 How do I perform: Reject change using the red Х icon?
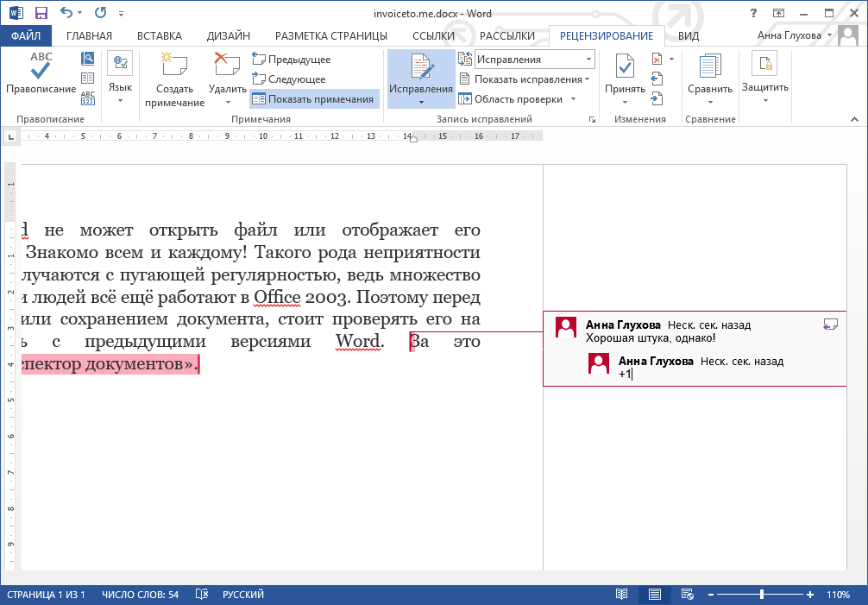click(x=657, y=58)
